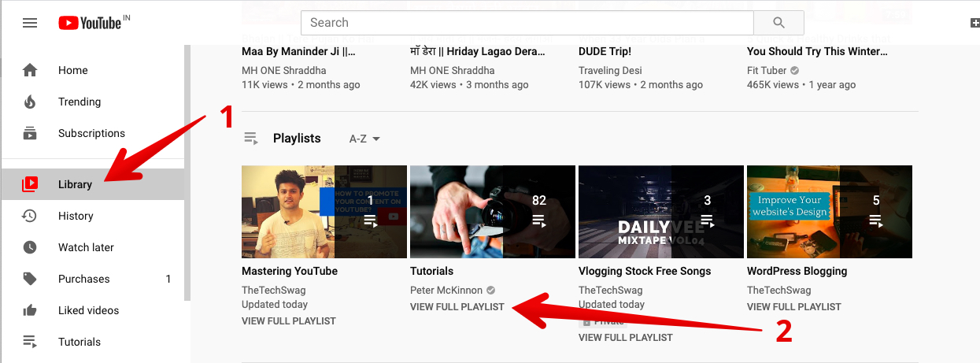Click into the Search field
The height and width of the screenshot is (363, 980).
[x=527, y=23]
